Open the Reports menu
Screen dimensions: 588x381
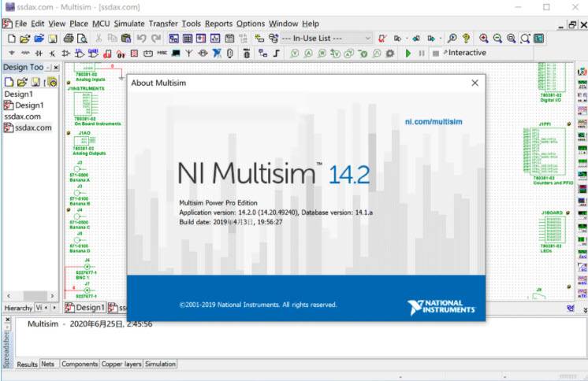click(x=218, y=24)
